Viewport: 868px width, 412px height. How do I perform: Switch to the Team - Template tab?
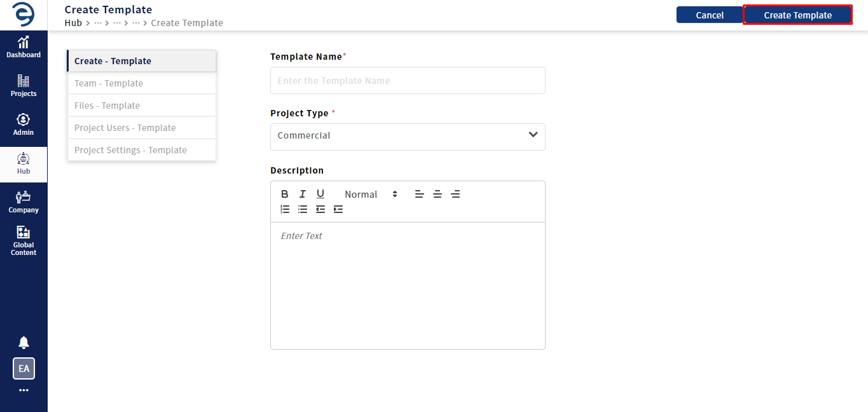tap(141, 83)
